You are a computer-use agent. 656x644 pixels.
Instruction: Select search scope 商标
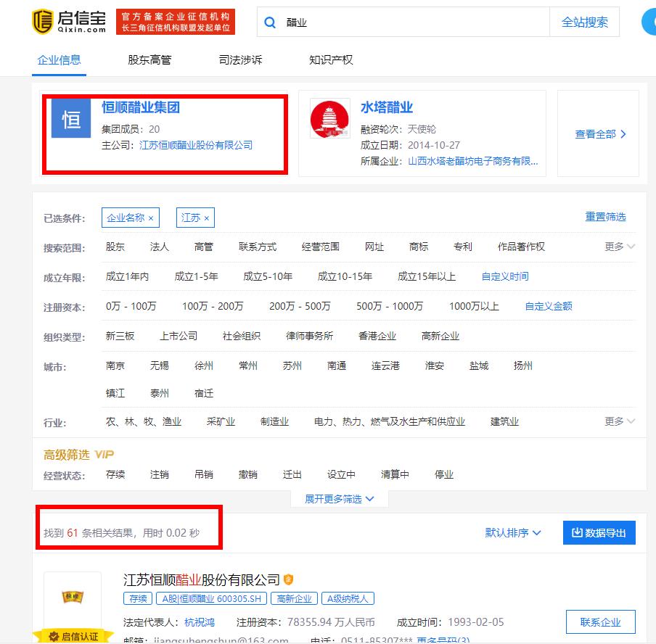[419, 247]
